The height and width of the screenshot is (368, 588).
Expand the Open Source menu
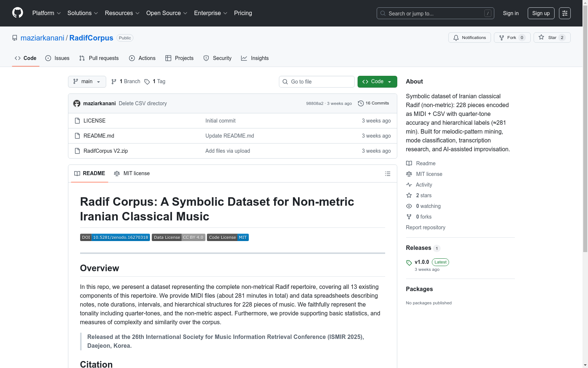point(167,13)
